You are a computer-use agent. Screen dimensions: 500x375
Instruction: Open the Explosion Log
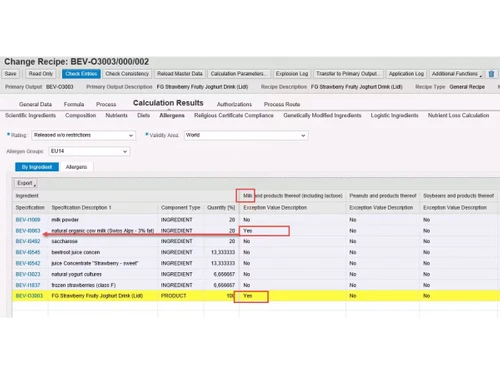(x=292, y=74)
